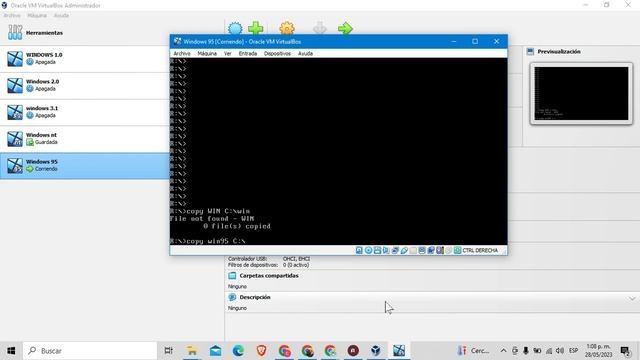Click the network adapter status bar icon
This screenshot has width=640, height=360.
coord(395,250)
